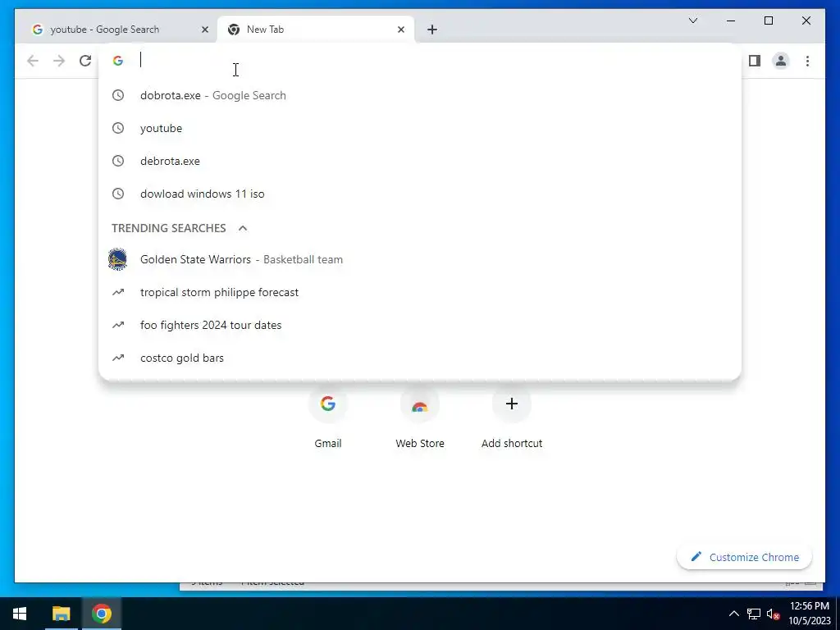Reload the page with refresh icon
This screenshot has width=840, height=630.
point(85,61)
